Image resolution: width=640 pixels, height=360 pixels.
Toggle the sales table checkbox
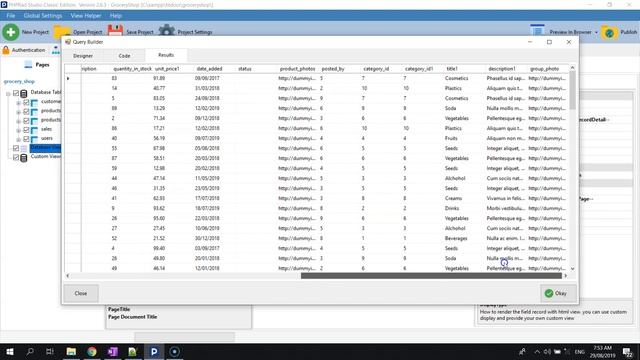tap(26, 130)
